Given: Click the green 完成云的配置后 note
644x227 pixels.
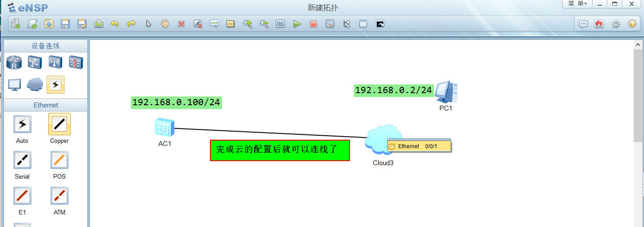Looking at the screenshot, I should (280, 150).
